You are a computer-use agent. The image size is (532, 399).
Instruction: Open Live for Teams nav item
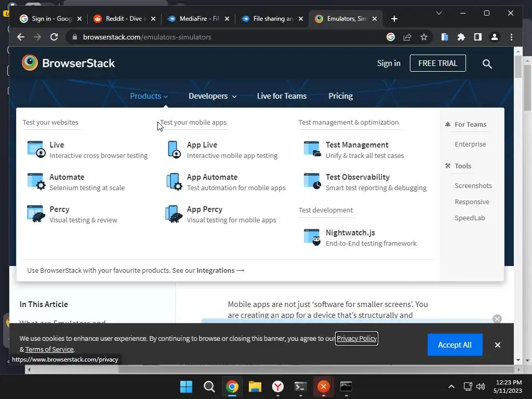[282, 96]
